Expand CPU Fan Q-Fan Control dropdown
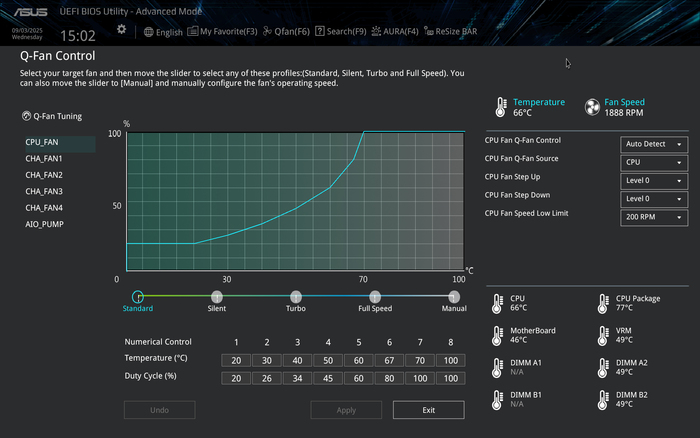This screenshot has width=700, height=438. tap(654, 144)
